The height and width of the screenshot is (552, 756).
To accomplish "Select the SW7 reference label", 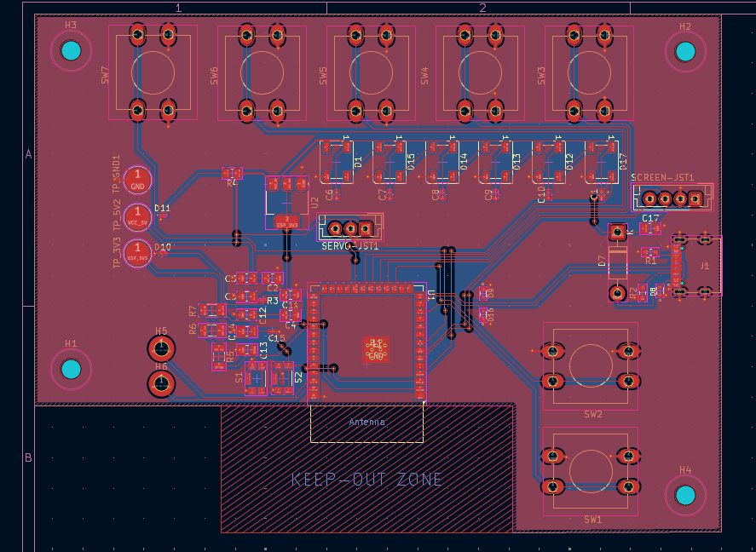I will pos(106,75).
